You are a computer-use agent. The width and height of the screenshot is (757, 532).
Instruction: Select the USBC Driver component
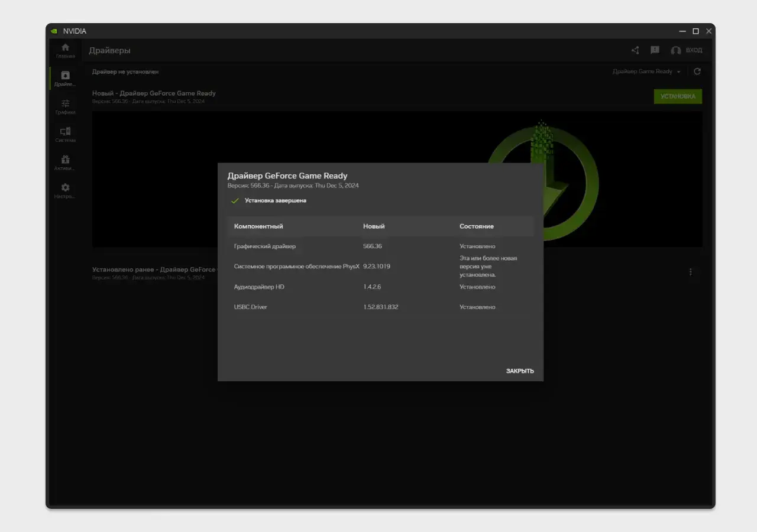pos(251,307)
